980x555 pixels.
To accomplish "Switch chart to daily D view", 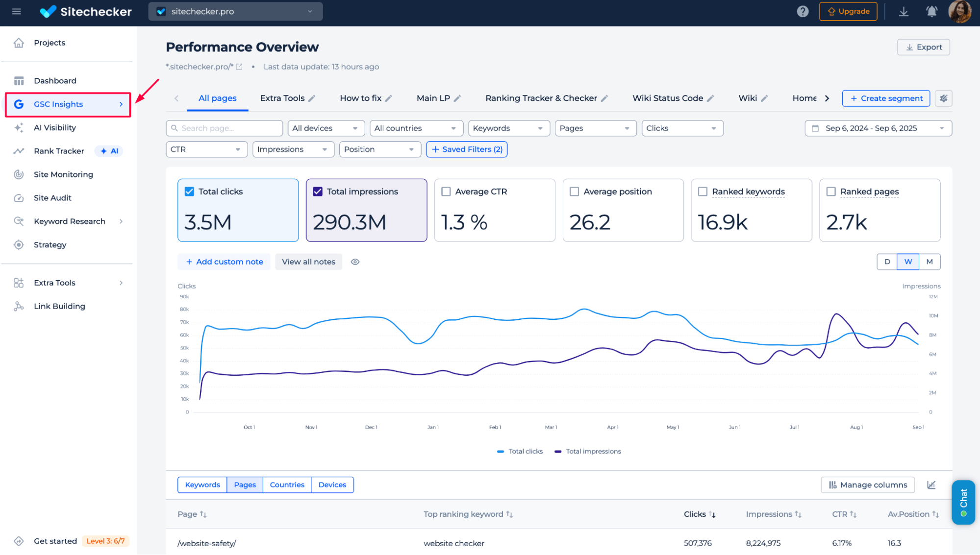I will (x=887, y=262).
